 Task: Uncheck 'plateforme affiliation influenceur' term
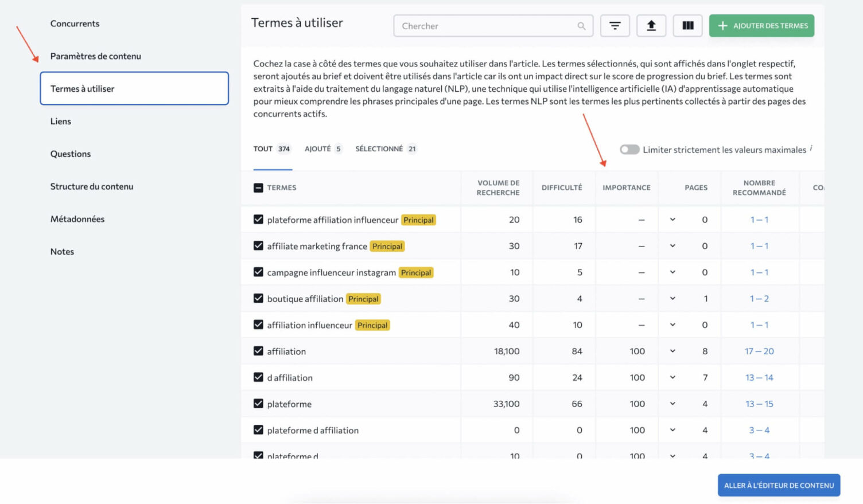[258, 220]
